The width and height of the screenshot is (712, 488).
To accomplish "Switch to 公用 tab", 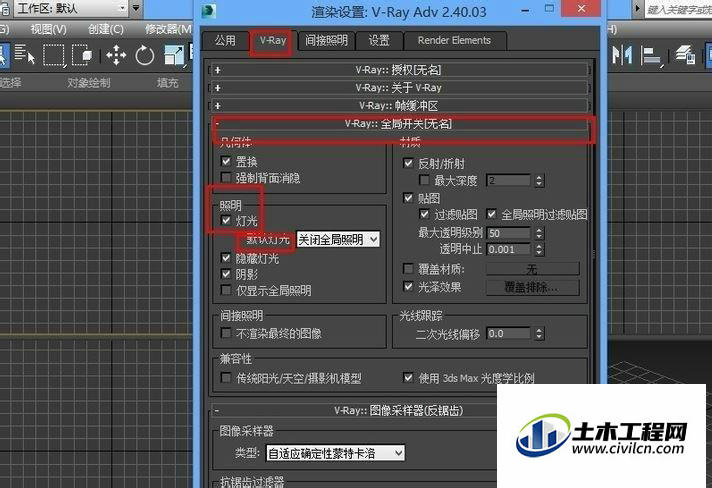I will 225,40.
